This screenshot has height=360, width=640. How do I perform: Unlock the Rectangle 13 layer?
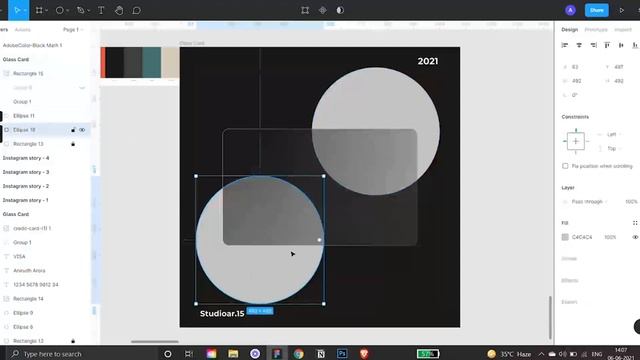[73, 144]
